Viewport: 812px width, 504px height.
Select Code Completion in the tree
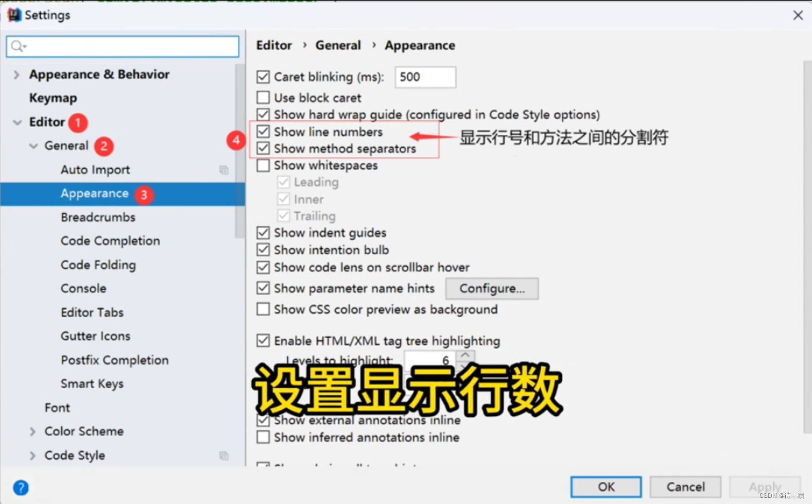110,241
